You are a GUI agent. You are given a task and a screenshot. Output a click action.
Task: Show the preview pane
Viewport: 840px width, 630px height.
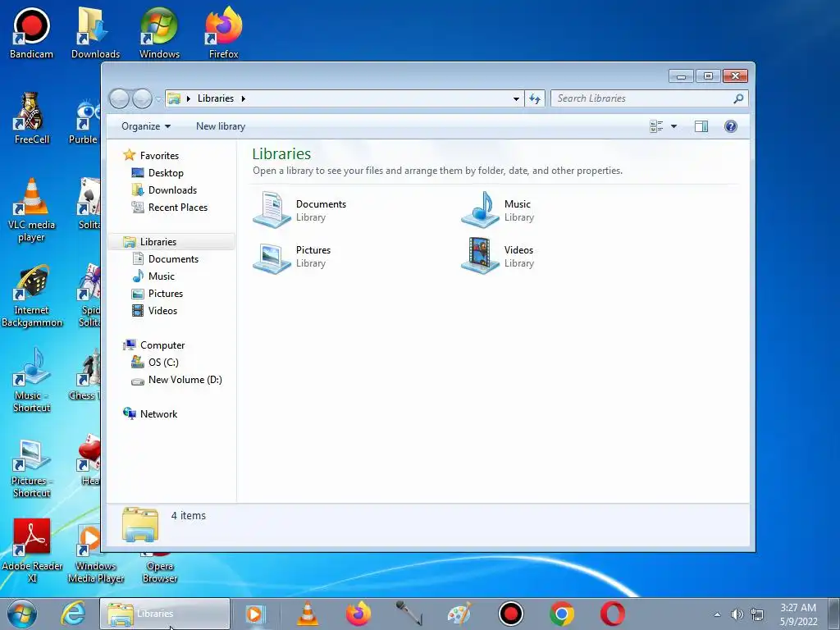point(701,126)
